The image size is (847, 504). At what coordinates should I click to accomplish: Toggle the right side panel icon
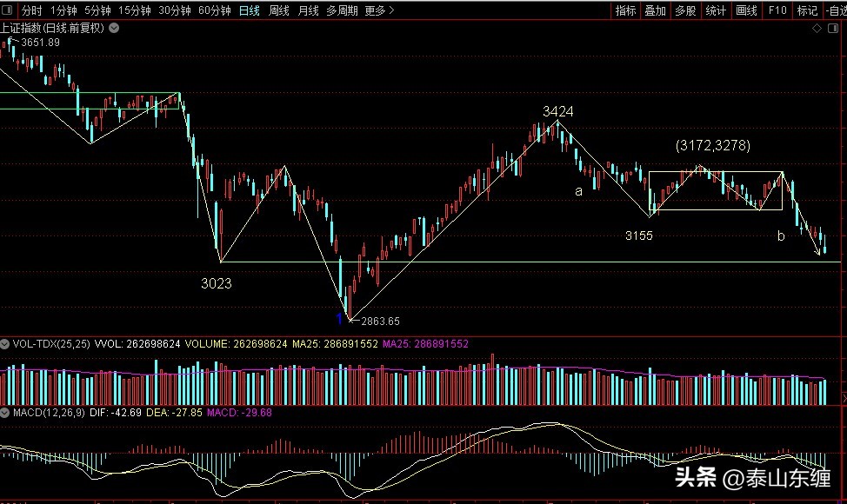[x=833, y=28]
